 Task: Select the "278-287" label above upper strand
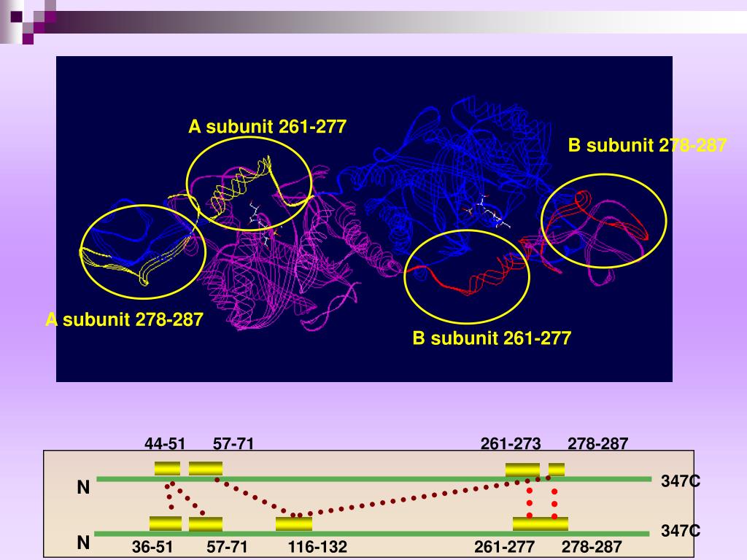[598, 444]
